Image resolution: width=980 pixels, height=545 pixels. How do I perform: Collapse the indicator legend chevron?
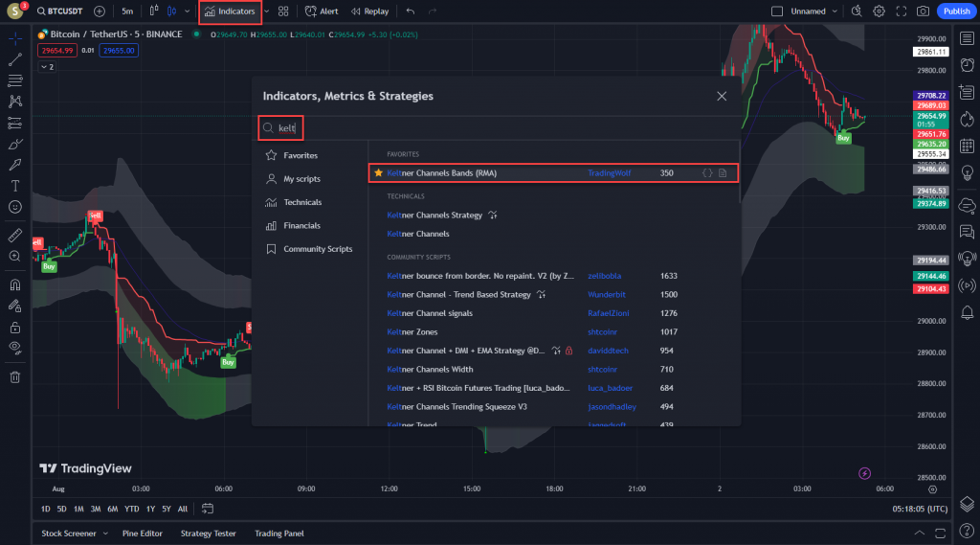tap(48, 67)
